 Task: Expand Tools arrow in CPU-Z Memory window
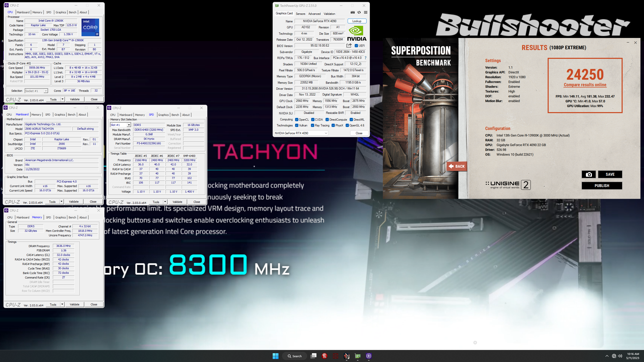[62, 304]
